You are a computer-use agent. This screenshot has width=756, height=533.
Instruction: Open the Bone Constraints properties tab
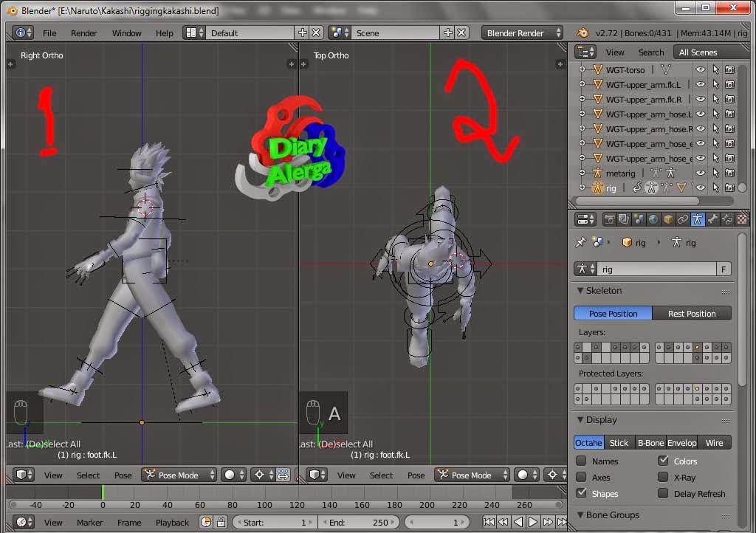coord(727,219)
